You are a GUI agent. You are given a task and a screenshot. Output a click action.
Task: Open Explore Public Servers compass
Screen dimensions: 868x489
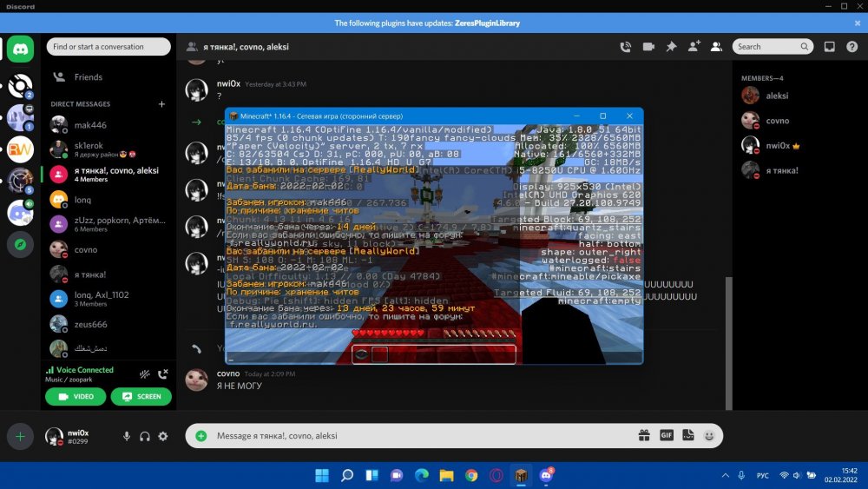pyautogui.click(x=21, y=245)
